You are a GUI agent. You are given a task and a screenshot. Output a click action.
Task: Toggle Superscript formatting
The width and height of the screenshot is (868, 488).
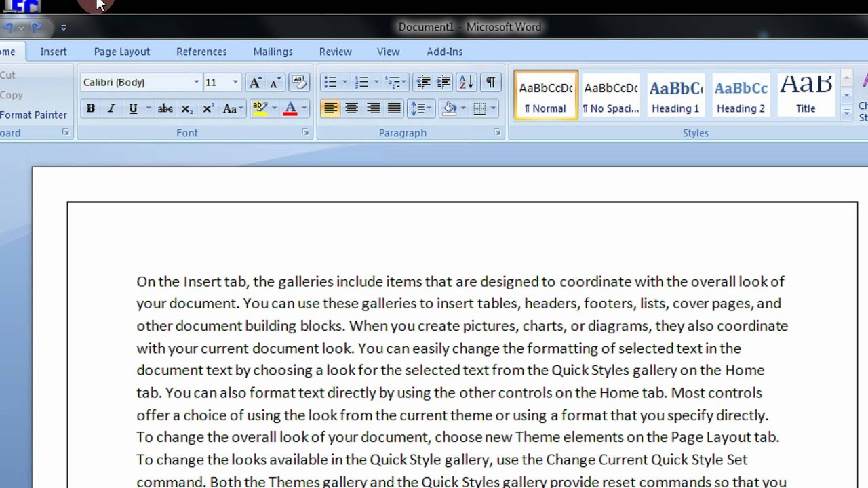coord(208,108)
